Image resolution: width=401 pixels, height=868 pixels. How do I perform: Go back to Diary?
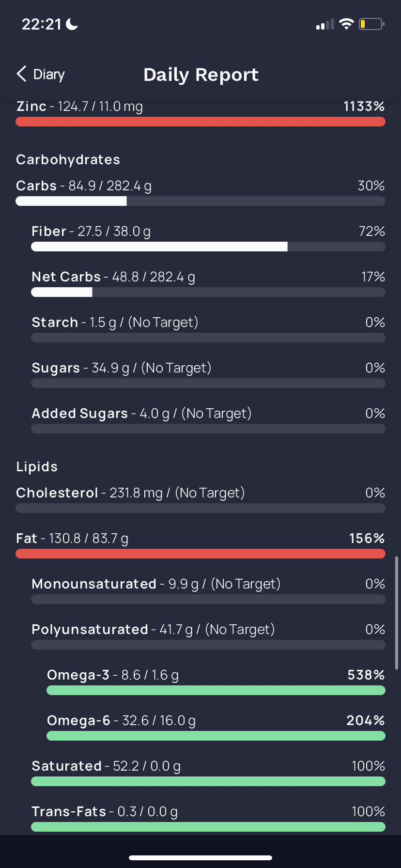click(41, 74)
